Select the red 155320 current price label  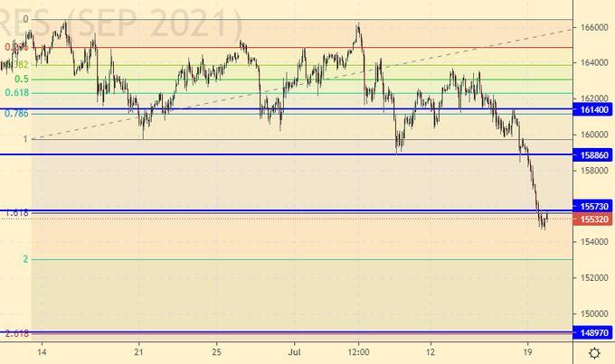pos(593,219)
